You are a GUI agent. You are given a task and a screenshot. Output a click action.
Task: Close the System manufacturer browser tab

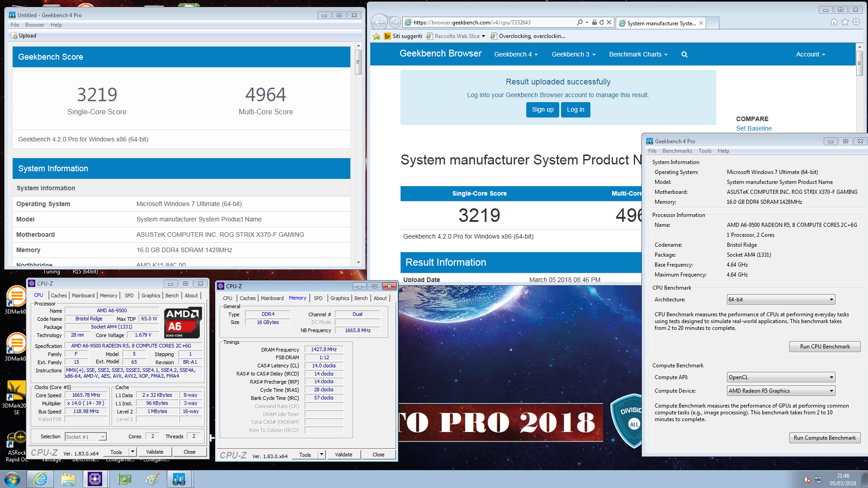701,23
